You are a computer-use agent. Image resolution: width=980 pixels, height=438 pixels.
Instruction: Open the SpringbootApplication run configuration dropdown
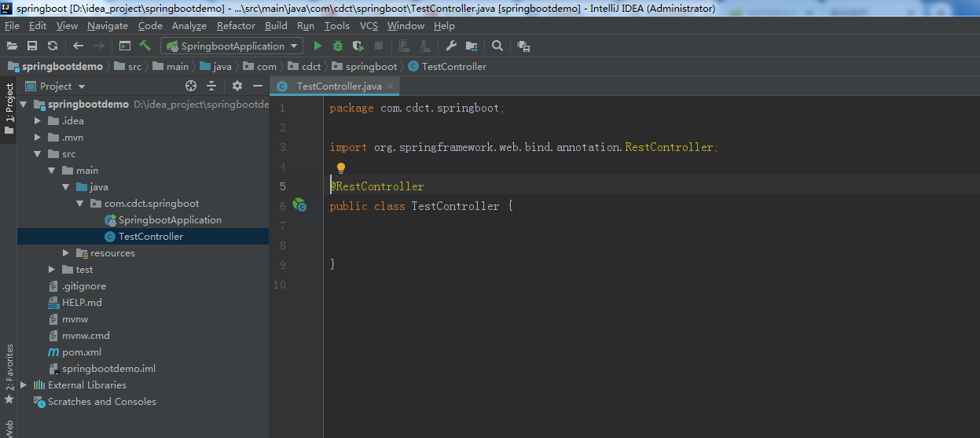[x=232, y=46]
